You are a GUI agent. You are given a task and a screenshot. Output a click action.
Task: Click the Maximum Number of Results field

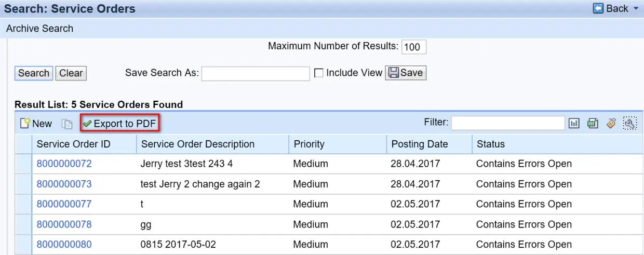(x=414, y=47)
